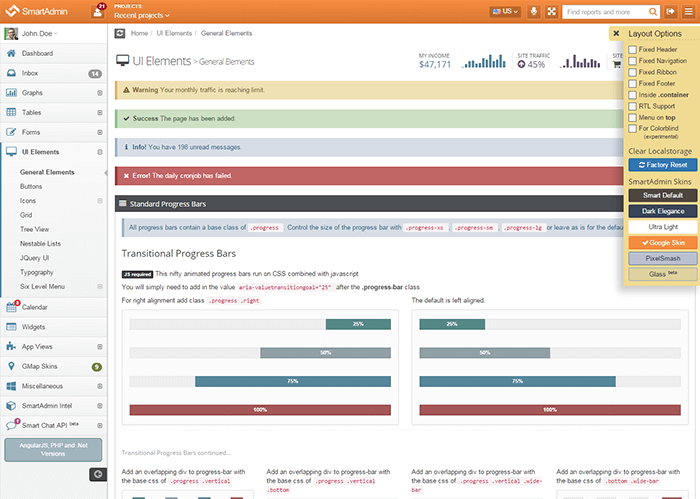Open the Inbox menu item
The height and width of the screenshot is (499, 700).
53,73
